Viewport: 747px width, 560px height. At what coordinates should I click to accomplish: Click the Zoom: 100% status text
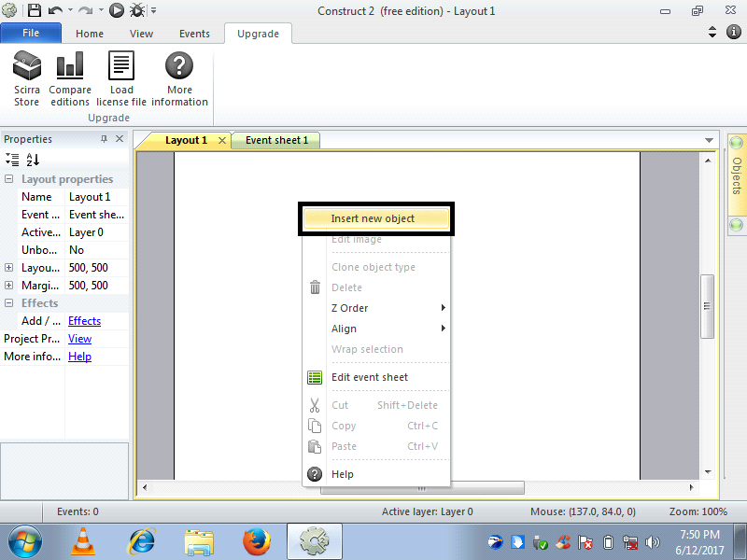click(x=698, y=511)
